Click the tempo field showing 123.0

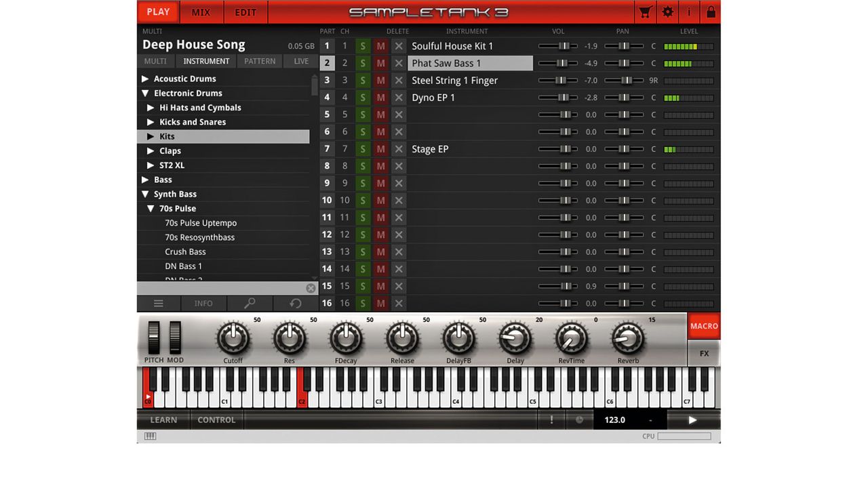[615, 420]
